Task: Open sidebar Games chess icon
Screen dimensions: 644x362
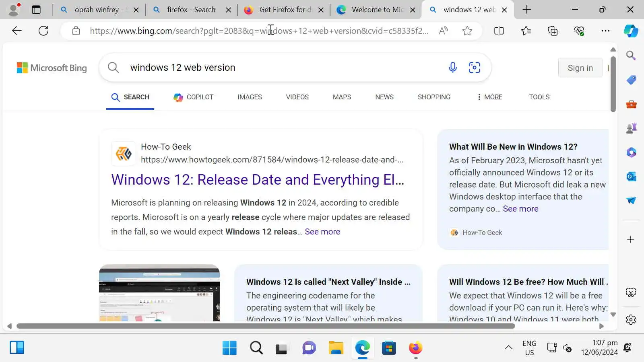Action: click(631, 128)
